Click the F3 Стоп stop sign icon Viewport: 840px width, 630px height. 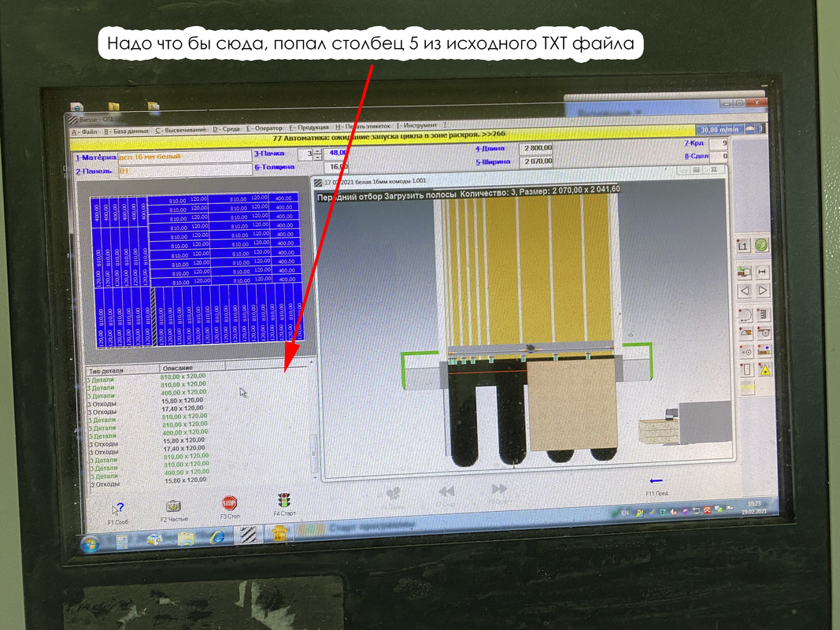(229, 503)
